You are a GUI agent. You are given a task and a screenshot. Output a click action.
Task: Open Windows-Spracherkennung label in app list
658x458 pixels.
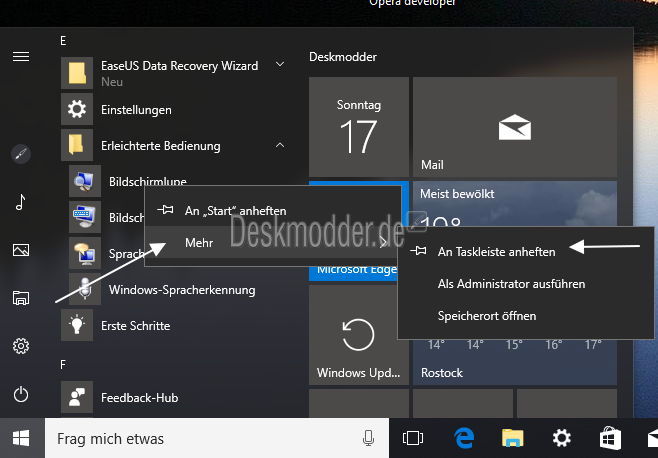coord(182,290)
